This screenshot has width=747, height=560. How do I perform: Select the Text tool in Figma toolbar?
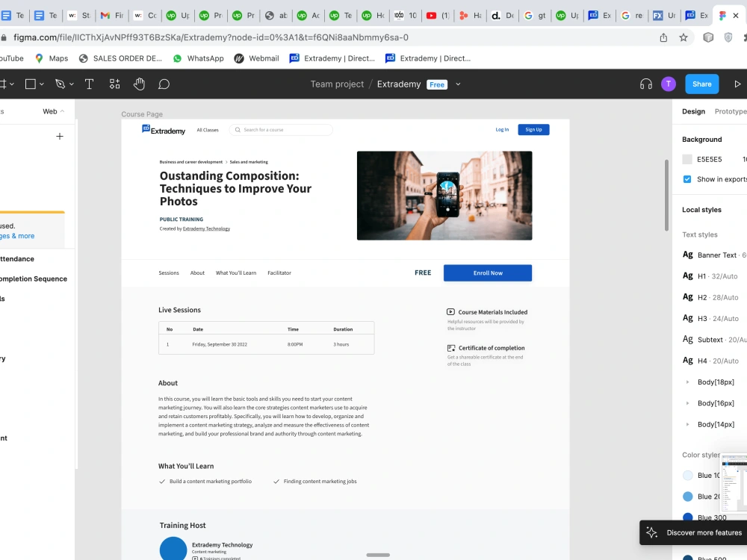(x=89, y=84)
